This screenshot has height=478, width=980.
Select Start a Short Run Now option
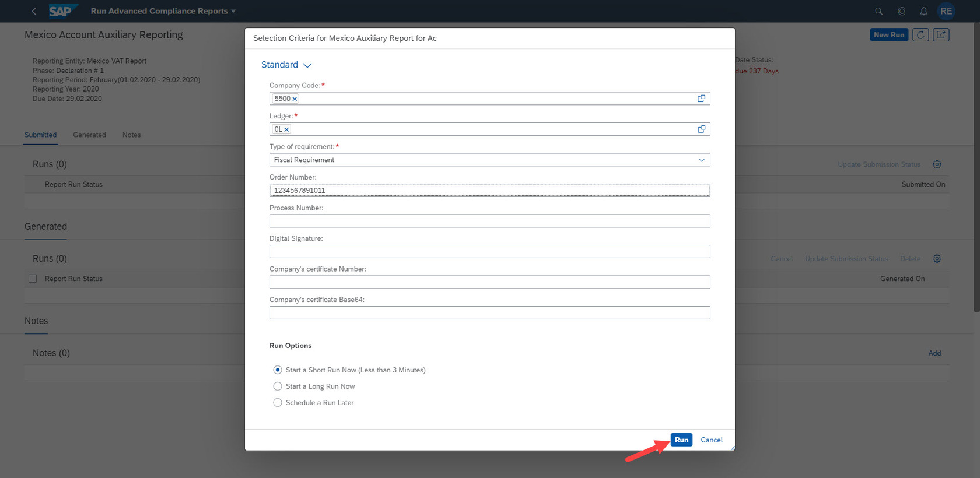click(278, 370)
